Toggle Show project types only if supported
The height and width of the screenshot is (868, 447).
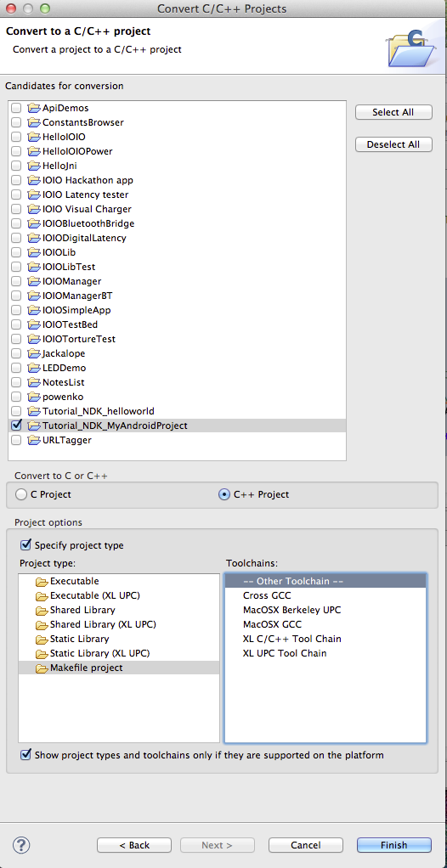pos(25,754)
